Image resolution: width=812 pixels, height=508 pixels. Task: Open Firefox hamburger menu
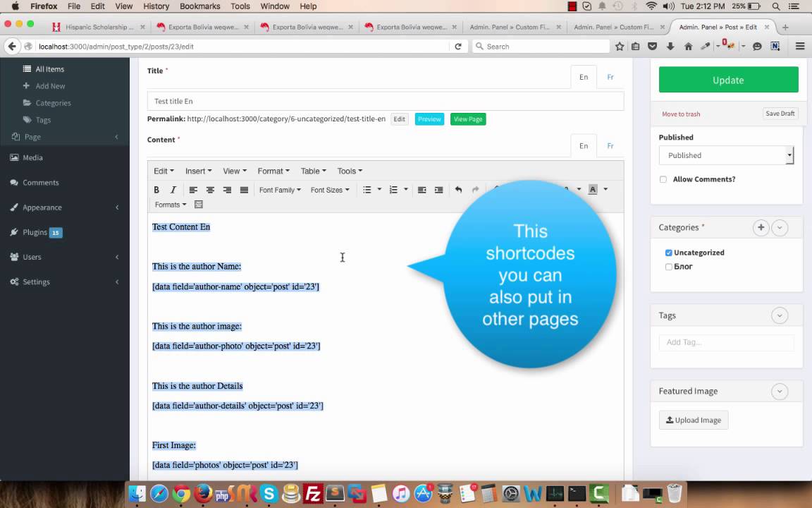click(800, 46)
